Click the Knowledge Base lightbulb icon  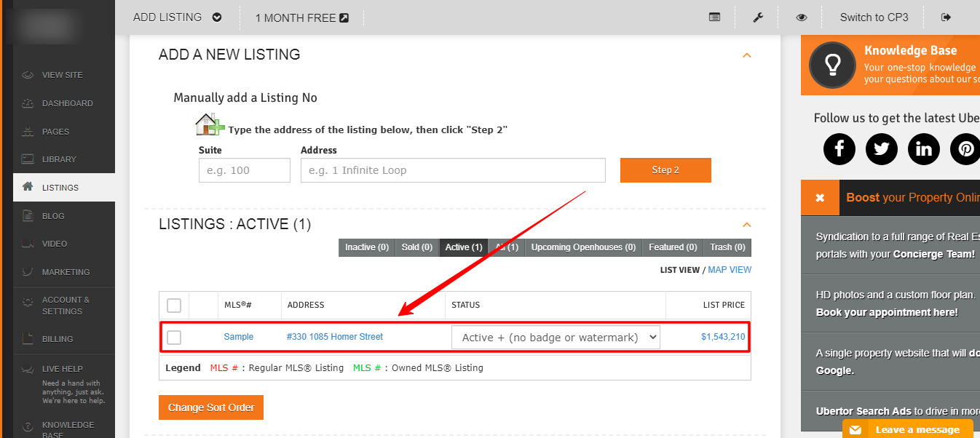click(832, 65)
